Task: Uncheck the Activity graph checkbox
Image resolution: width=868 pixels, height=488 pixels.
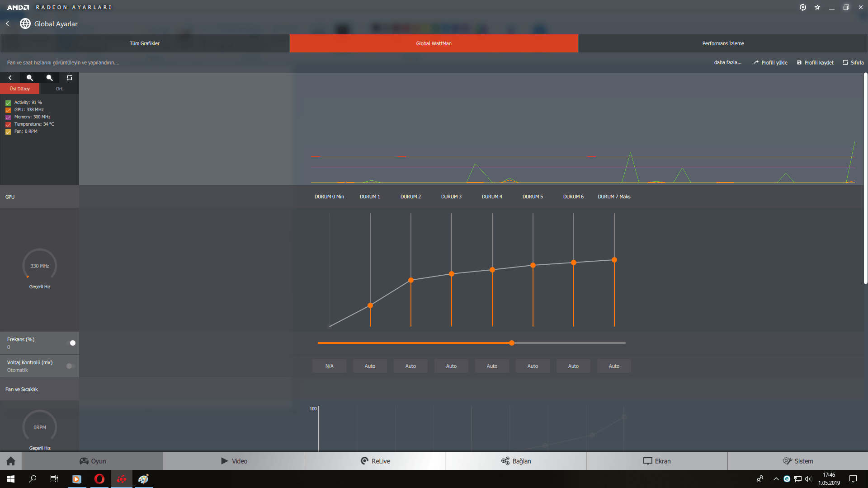Action: (x=8, y=103)
